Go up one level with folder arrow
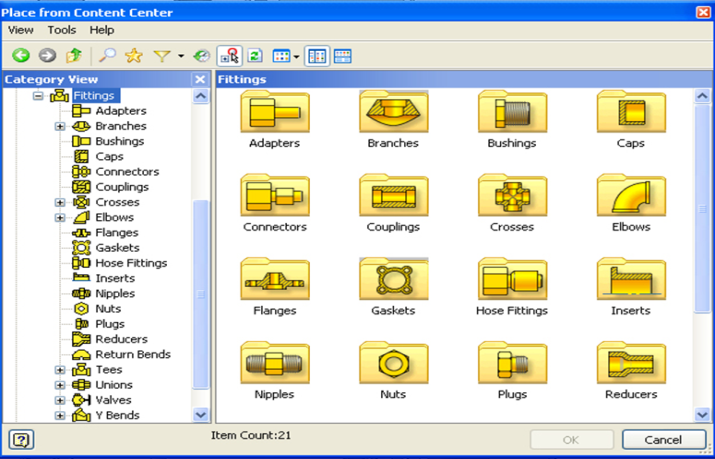715x459 pixels. pyautogui.click(x=73, y=56)
